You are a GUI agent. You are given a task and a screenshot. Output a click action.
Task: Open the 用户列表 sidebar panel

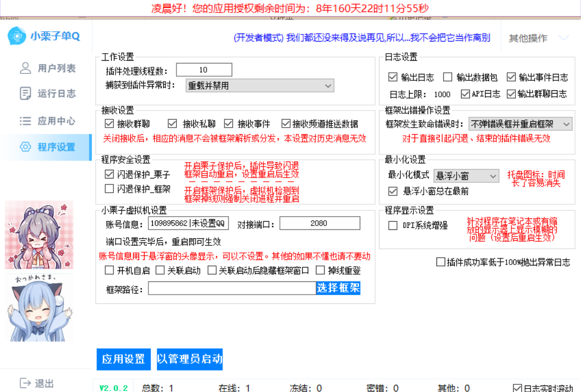tap(46, 68)
